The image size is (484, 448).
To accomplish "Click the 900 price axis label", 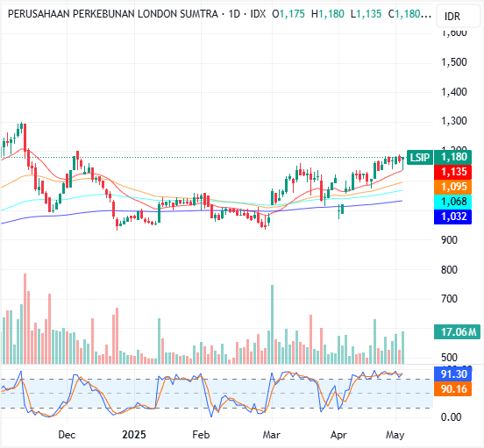I will [449, 240].
